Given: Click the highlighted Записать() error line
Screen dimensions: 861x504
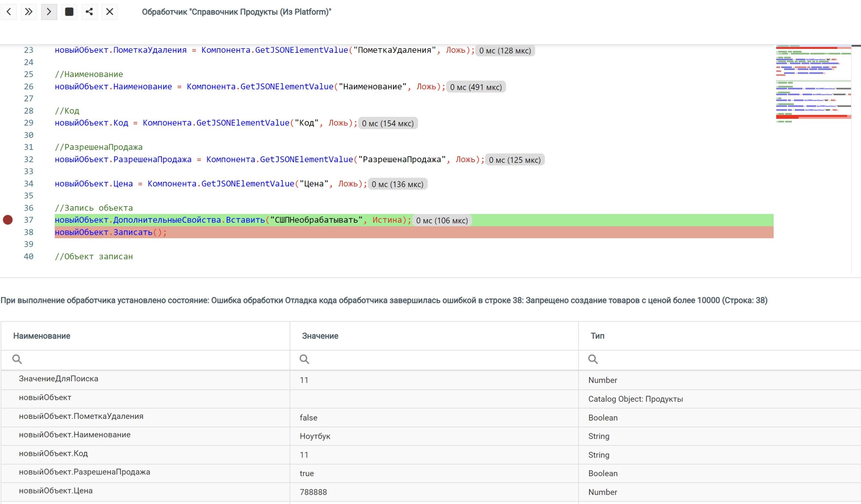Looking at the screenshot, I should 111,232.
